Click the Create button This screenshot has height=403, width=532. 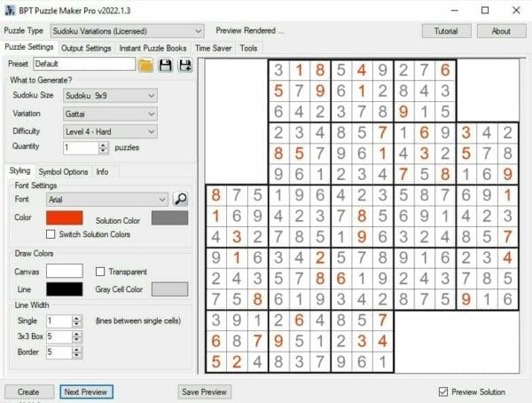click(x=29, y=391)
